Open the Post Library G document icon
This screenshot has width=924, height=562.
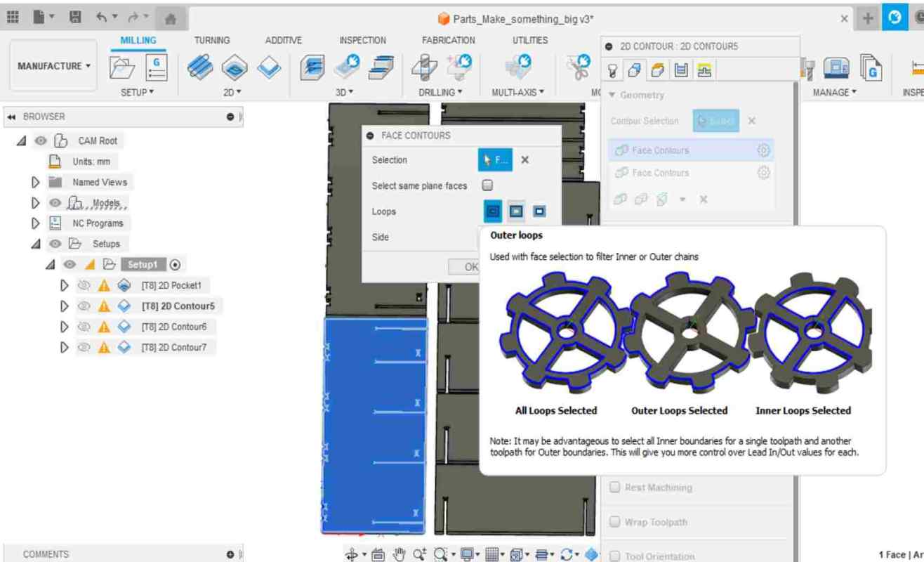[871, 68]
